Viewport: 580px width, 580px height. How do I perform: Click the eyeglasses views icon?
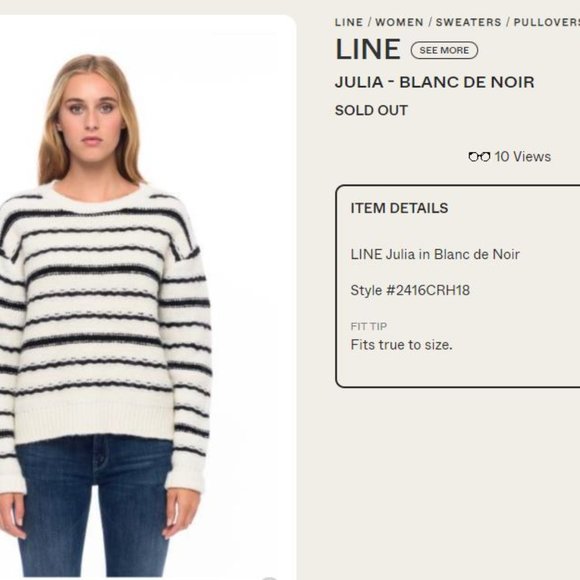479,157
